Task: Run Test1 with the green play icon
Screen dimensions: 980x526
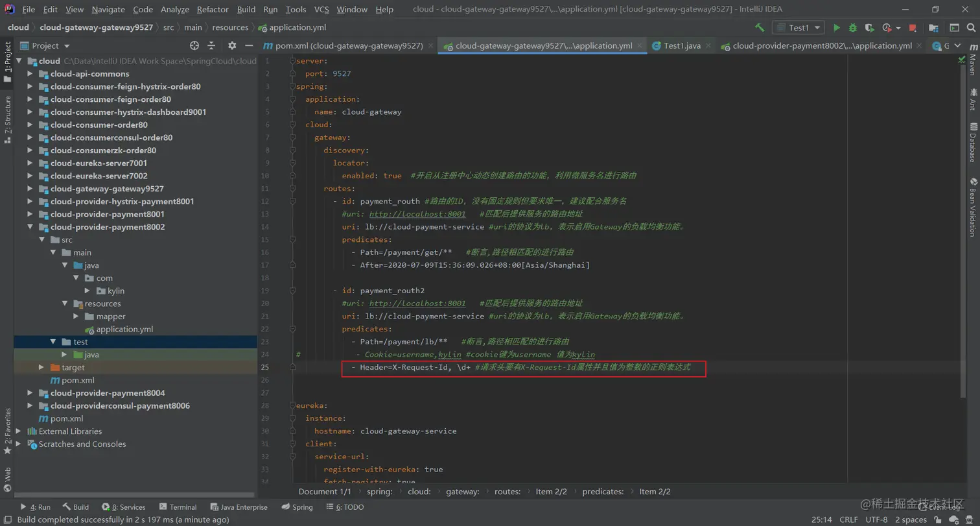Action: 837,28
